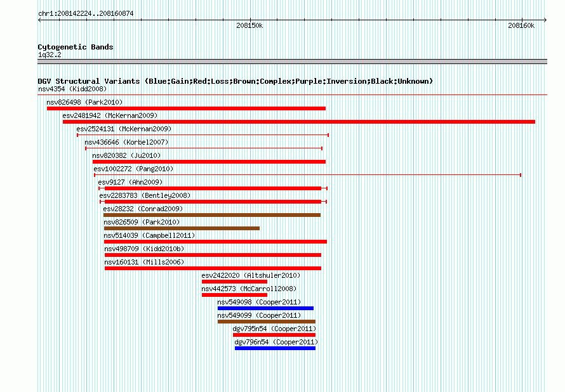Viewport: 565px width, 392px height.
Task: Select the red esv2283783 bar
Action: tap(213, 202)
